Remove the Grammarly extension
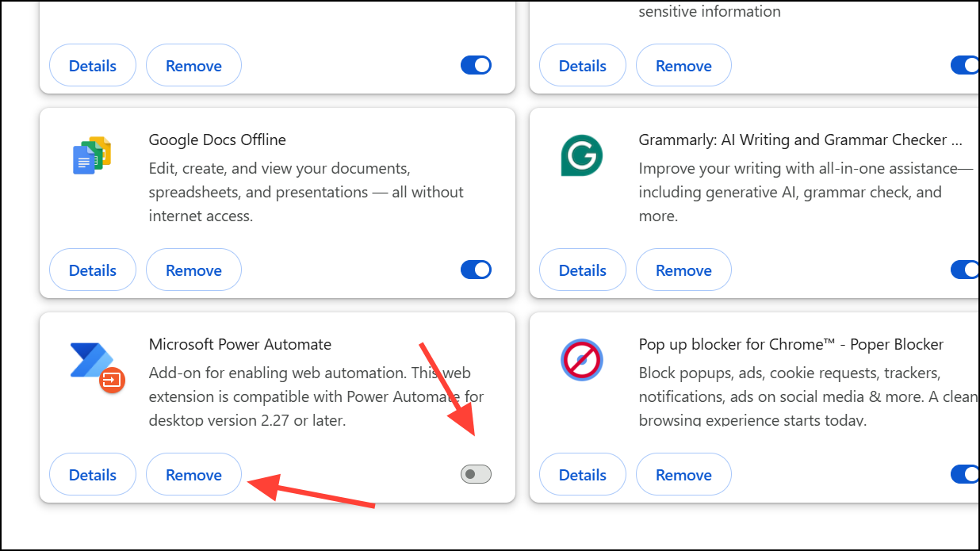 (683, 269)
